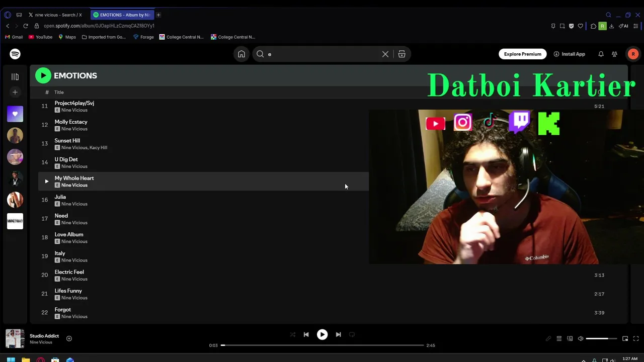Click the Spotify logo
644x362 pixels.
(15, 54)
